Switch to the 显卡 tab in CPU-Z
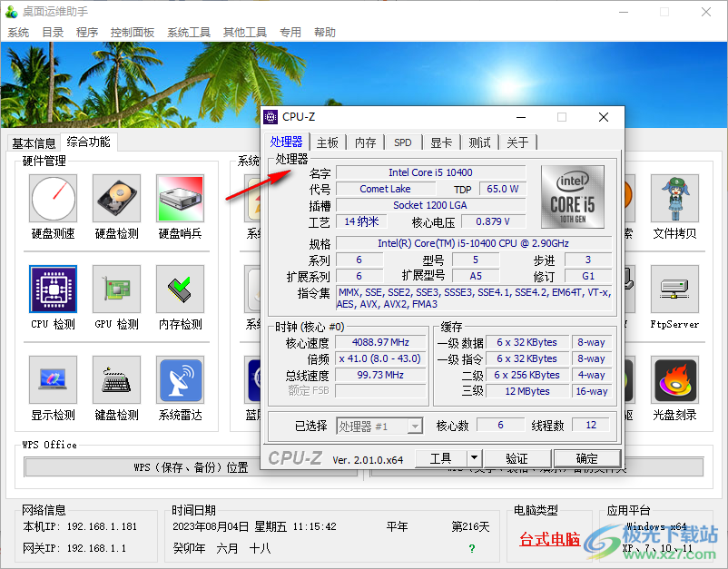The height and width of the screenshot is (569, 728). click(441, 142)
